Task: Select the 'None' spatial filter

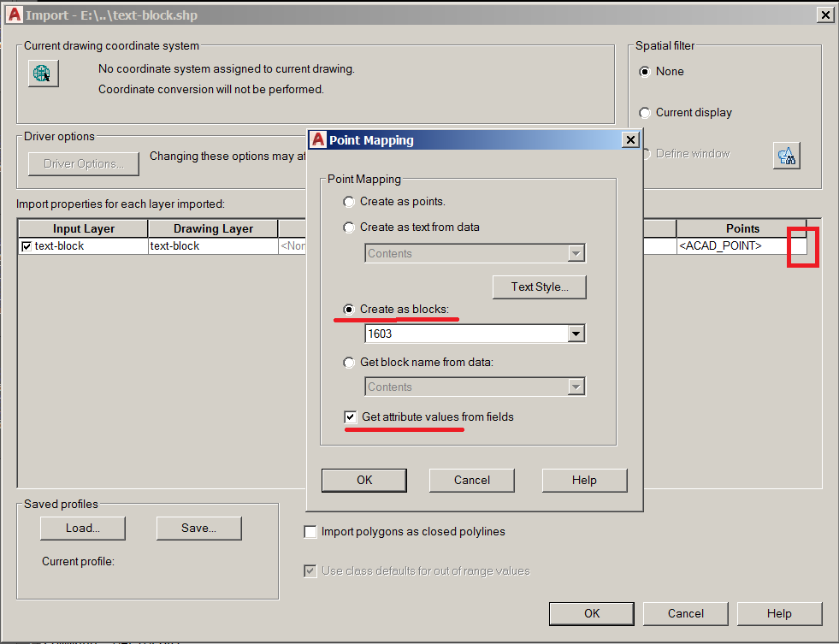Action: click(x=645, y=71)
